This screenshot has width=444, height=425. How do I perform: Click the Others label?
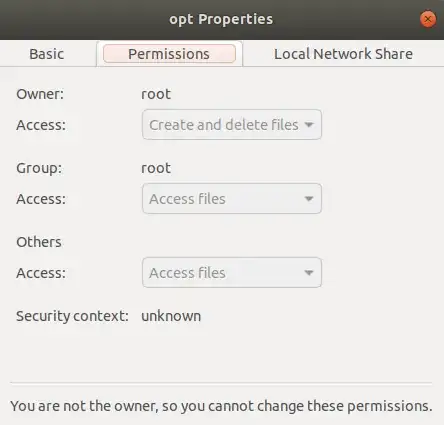tap(39, 242)
